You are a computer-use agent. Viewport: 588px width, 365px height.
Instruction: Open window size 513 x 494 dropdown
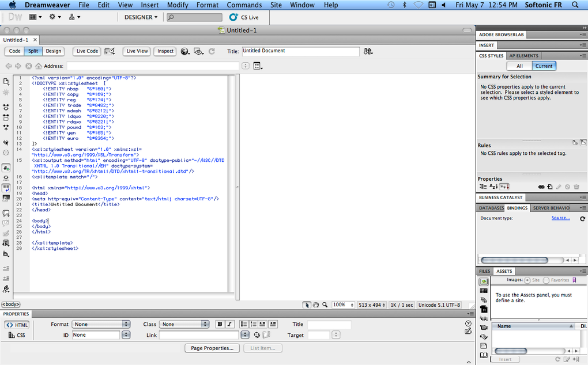372,305
